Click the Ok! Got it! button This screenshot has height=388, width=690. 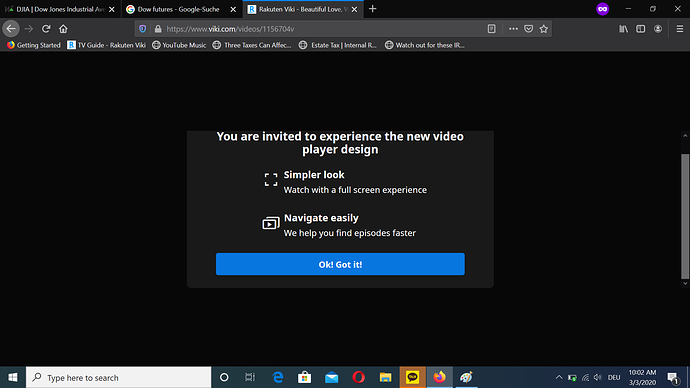point(340,264)
